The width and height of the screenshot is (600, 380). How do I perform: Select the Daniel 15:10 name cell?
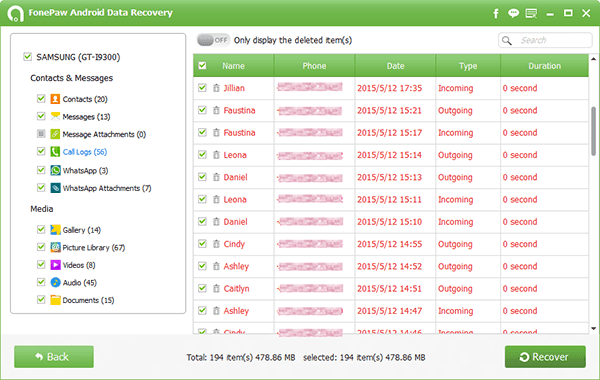[235, 222]
